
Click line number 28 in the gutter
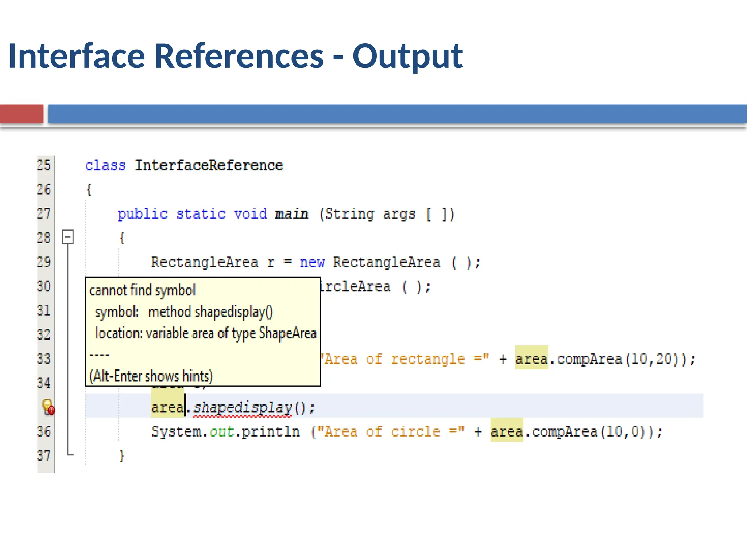coord(44,238)
